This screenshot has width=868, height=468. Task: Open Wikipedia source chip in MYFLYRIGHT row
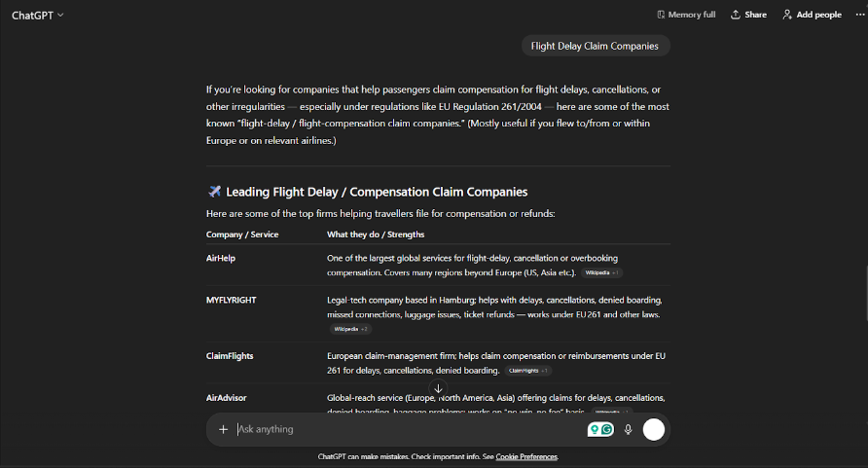351,329
